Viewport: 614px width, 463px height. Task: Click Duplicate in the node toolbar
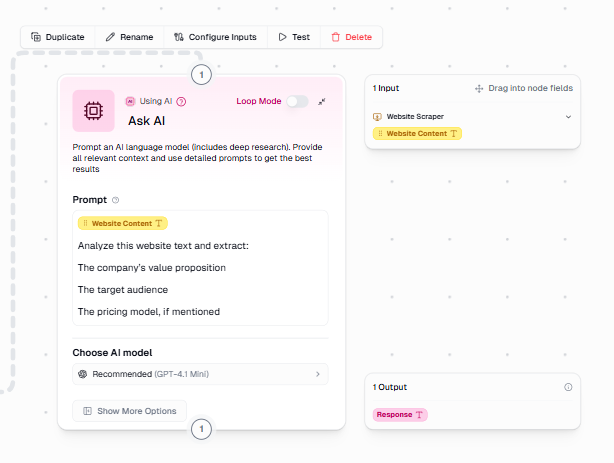coord(57,37)
